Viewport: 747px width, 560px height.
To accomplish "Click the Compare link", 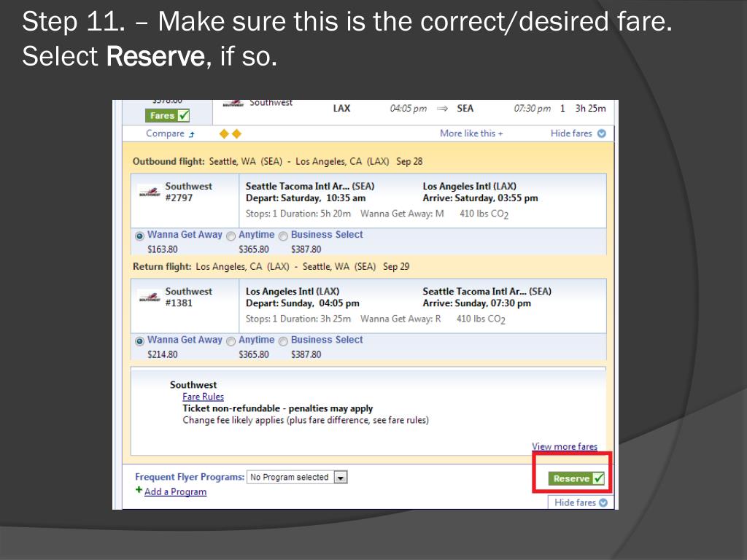I will coord(165,133).
